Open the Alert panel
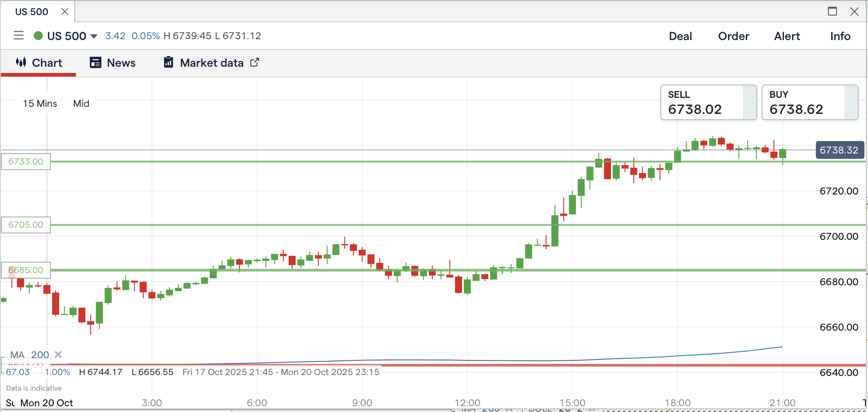 tap(787, 36)
